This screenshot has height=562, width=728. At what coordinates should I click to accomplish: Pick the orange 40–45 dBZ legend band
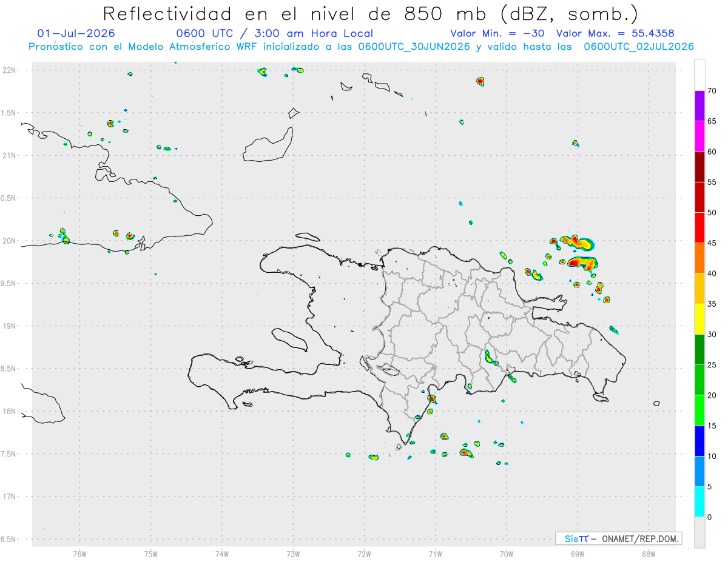(699, 258)
